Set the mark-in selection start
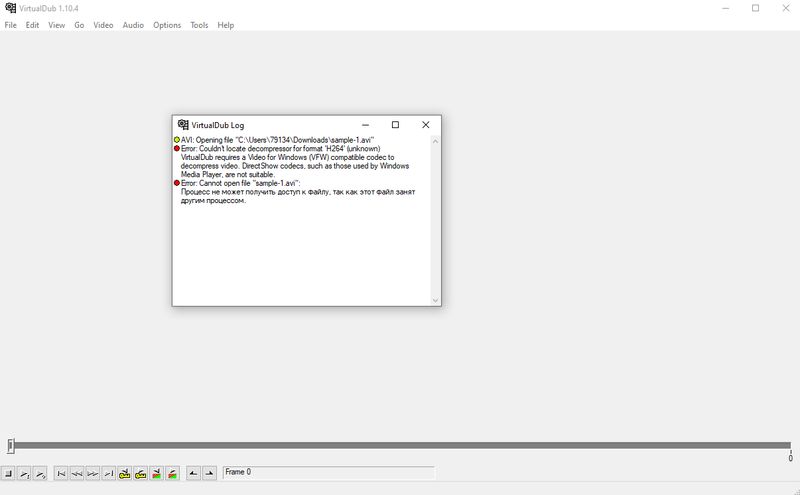Viewport: 800px width, 495px height. coord(193,473)
